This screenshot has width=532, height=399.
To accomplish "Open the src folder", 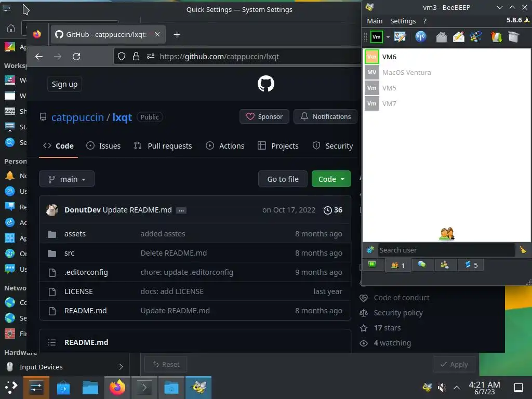I will click(x=69, y=253).
